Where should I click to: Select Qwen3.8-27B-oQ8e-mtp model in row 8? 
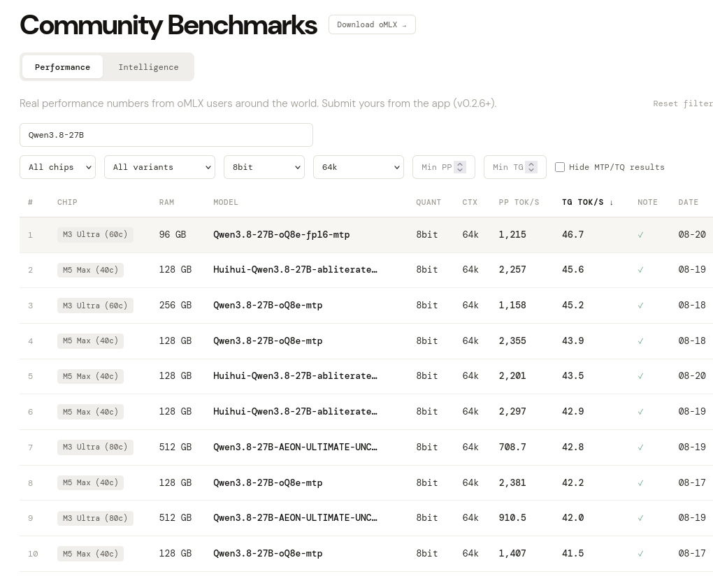coord(268,482)
